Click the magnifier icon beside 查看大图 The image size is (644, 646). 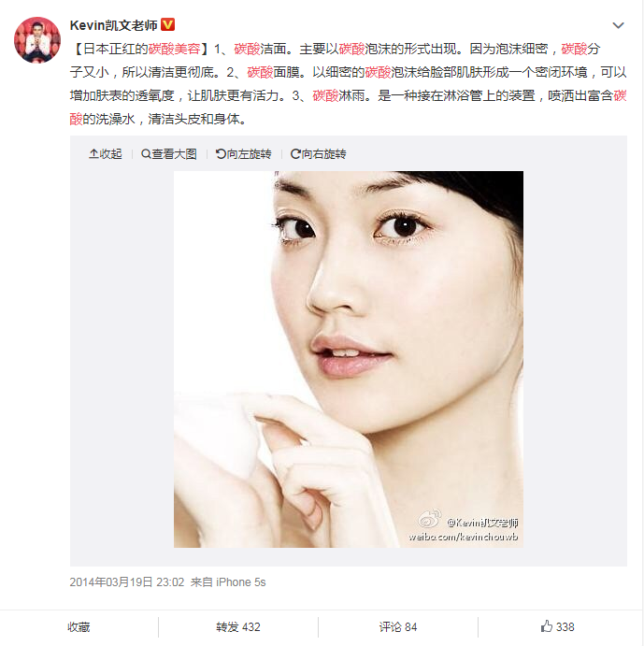pos(146,154)
